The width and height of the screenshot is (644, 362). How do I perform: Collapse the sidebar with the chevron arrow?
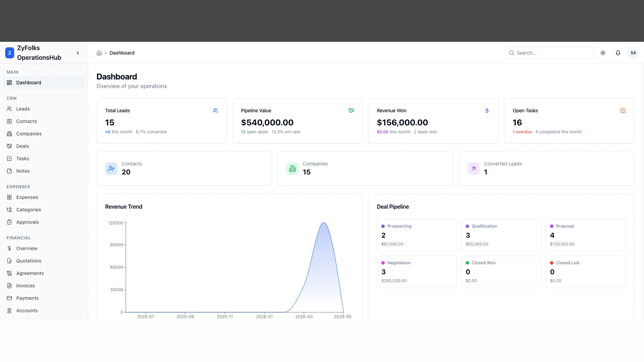click(78, 53)
